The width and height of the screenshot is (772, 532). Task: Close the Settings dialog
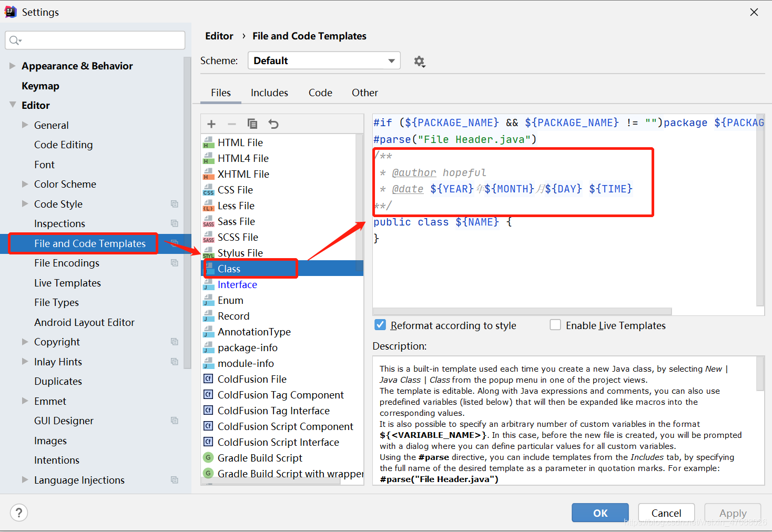coord(754,12)
